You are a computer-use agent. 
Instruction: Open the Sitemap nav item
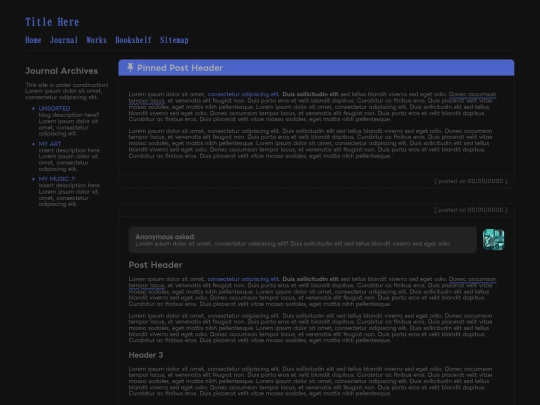coord(174,40)
